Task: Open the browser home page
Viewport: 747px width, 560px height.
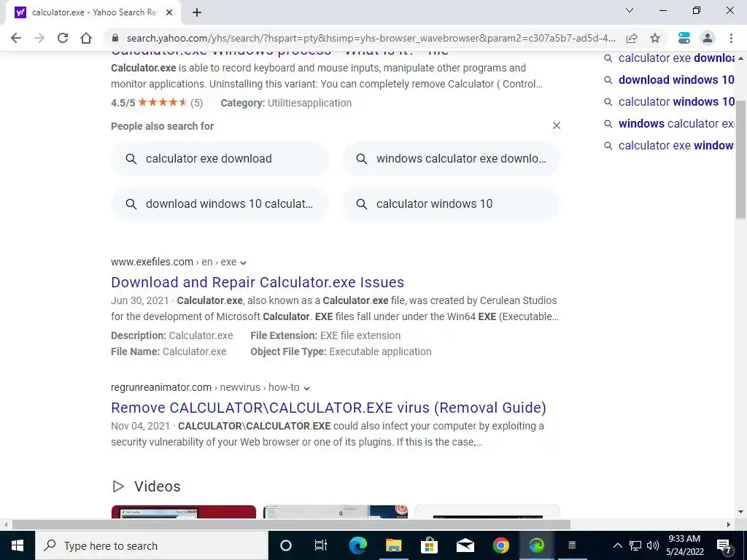Action: [x=86, y=38]
